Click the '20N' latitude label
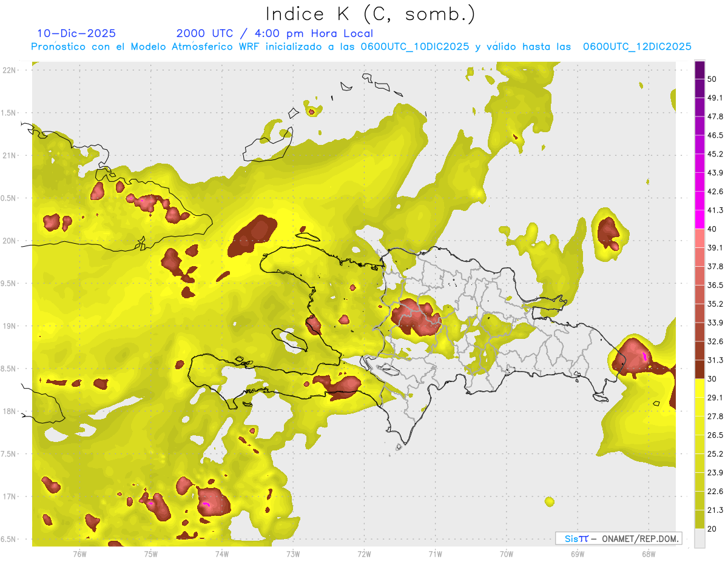This screenshot has height=562, width=728. 10,241
